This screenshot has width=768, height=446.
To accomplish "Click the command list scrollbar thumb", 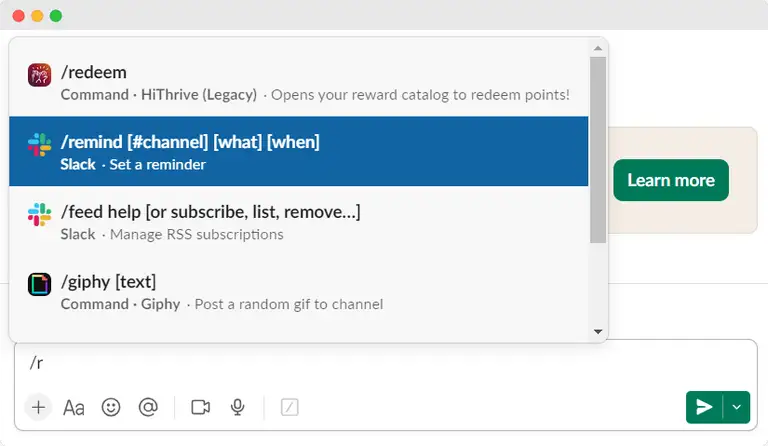I will click(x=598, y=150).
